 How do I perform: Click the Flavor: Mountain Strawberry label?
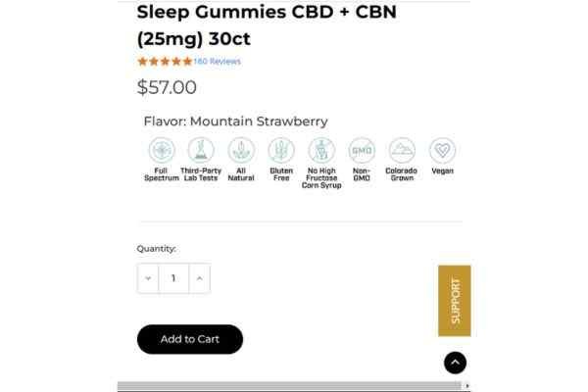[235, 122]
